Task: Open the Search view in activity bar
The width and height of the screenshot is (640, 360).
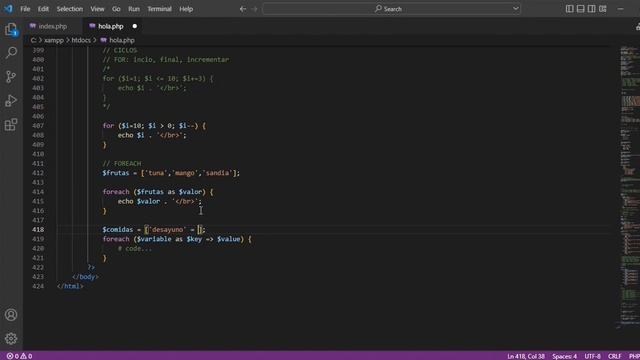Action: click(11, 53)
